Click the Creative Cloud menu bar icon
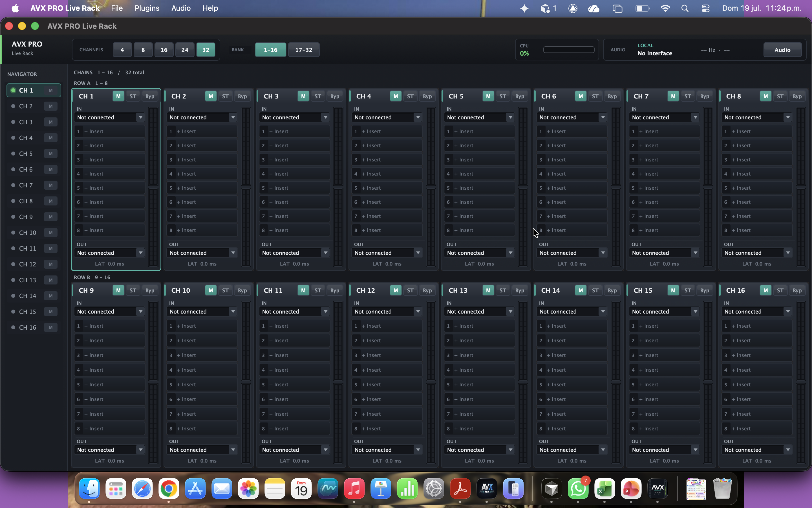 pyautogui.click(x=593, y=8)
